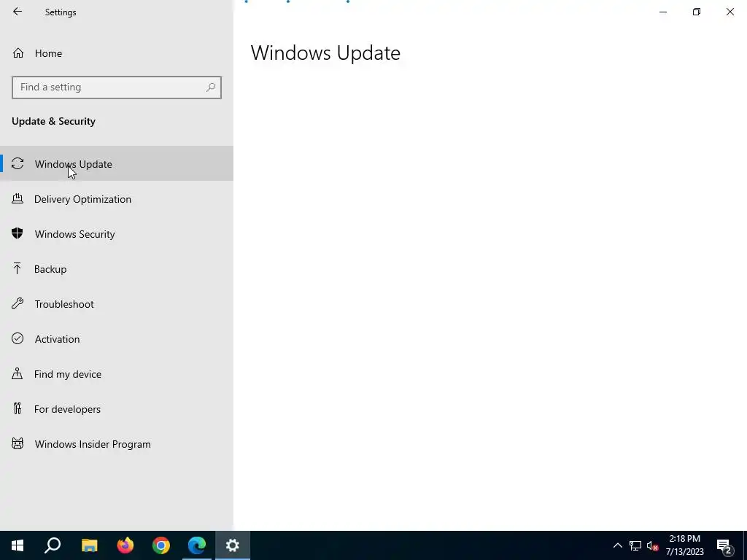Select Windows Update in sidebar
The image size is (747, 560).
point(117,163)
